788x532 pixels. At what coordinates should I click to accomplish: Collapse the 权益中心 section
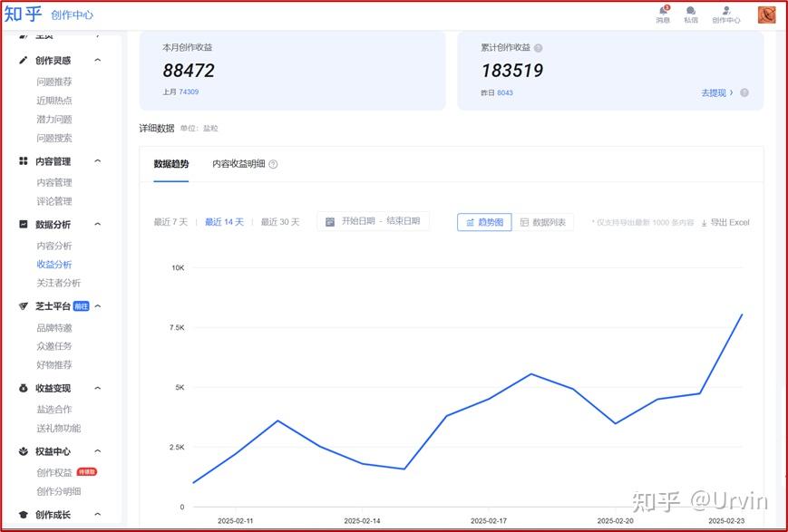98,451
